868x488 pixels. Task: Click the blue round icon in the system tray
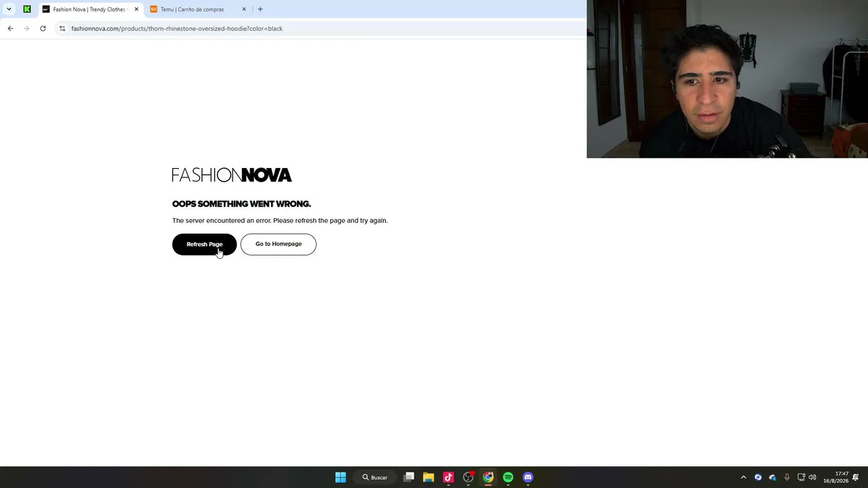(x=758, y=477)
